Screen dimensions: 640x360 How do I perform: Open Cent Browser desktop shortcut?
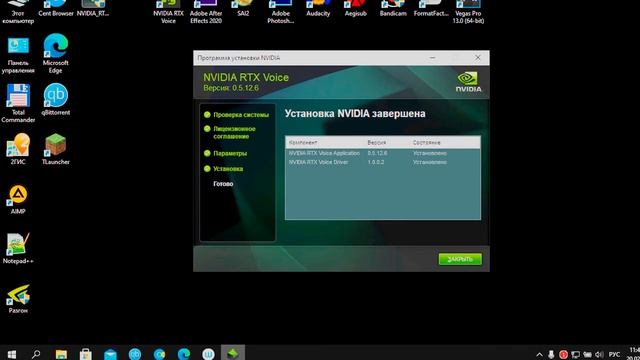56,8
